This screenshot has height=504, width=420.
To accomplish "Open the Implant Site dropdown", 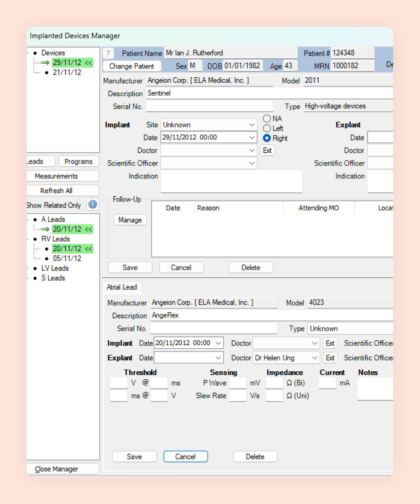I will click(252, 125).
